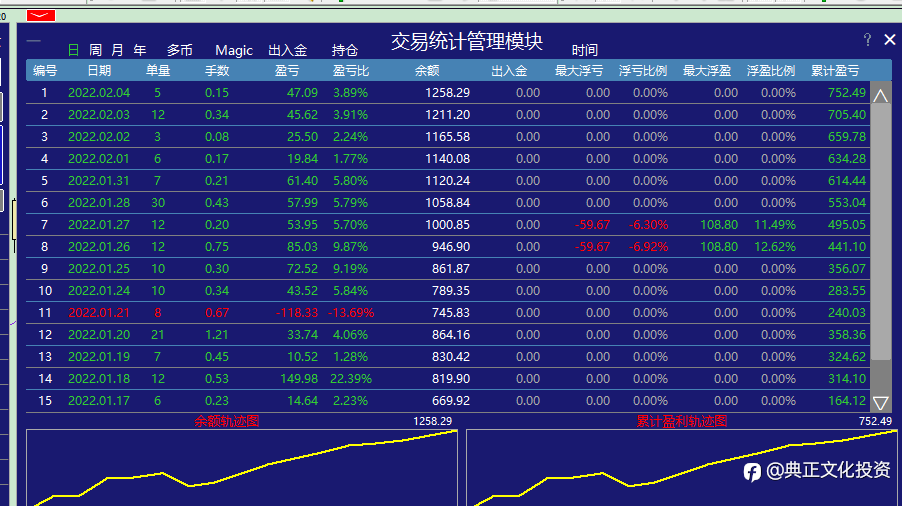The width and height of the screenshot is (902, 506).
Task: Open the 多币 tab
Action: (179, 51)
